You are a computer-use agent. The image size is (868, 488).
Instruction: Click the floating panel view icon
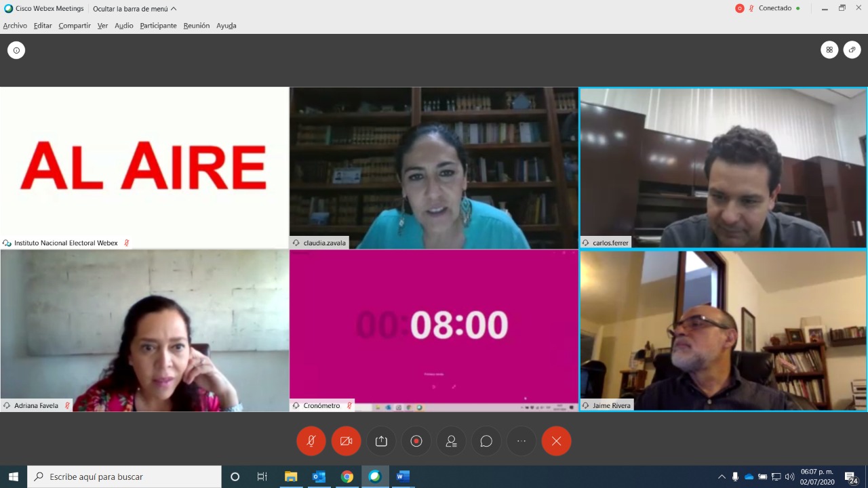[852, 49]
